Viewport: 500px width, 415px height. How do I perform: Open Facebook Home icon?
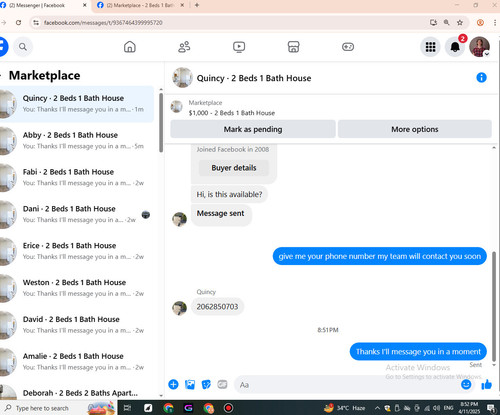click(x=130, y=47)
